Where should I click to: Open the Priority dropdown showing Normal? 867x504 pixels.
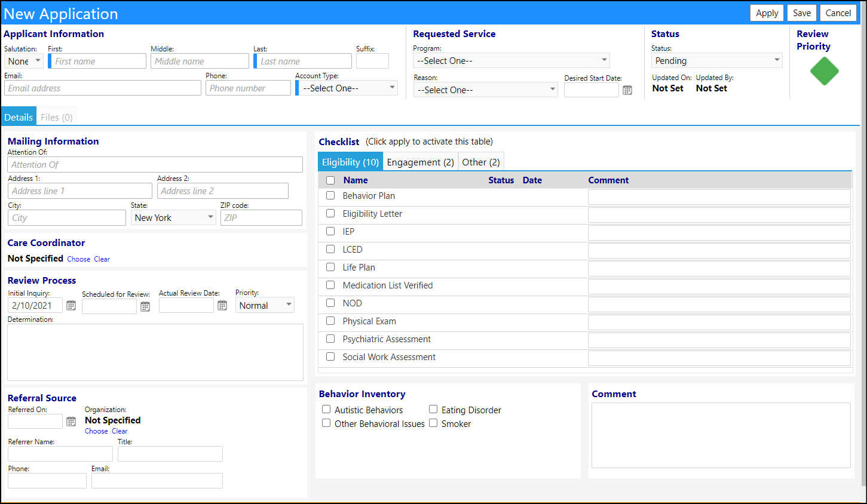(265, 305)
